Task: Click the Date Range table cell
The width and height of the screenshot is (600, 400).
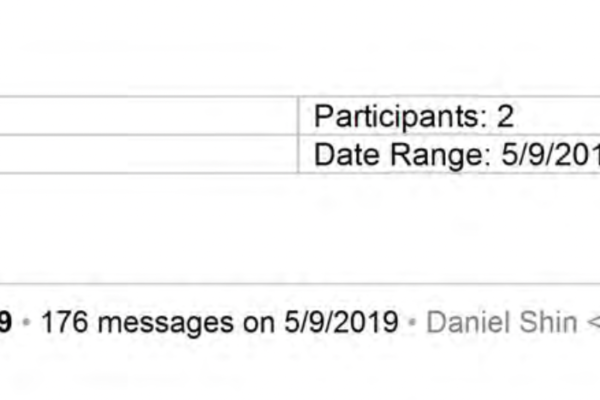Action: click(x=448, y=155)
